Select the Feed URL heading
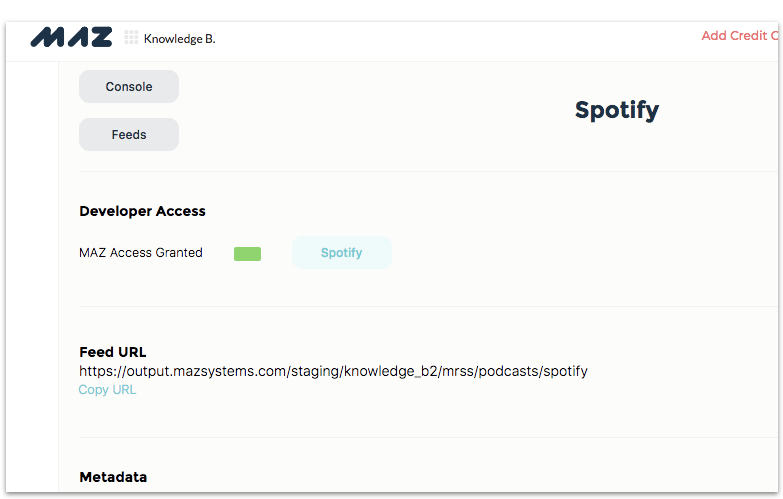The image size is (783, 499). click(x=113, y=352)
